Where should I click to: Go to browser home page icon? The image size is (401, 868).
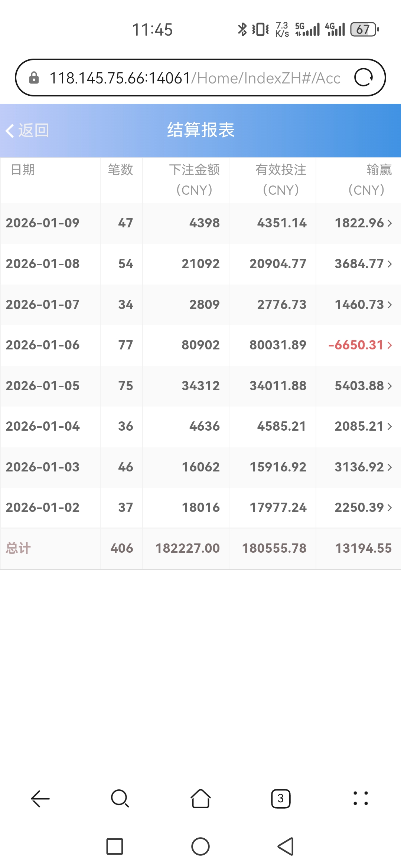tap(200, 798)
